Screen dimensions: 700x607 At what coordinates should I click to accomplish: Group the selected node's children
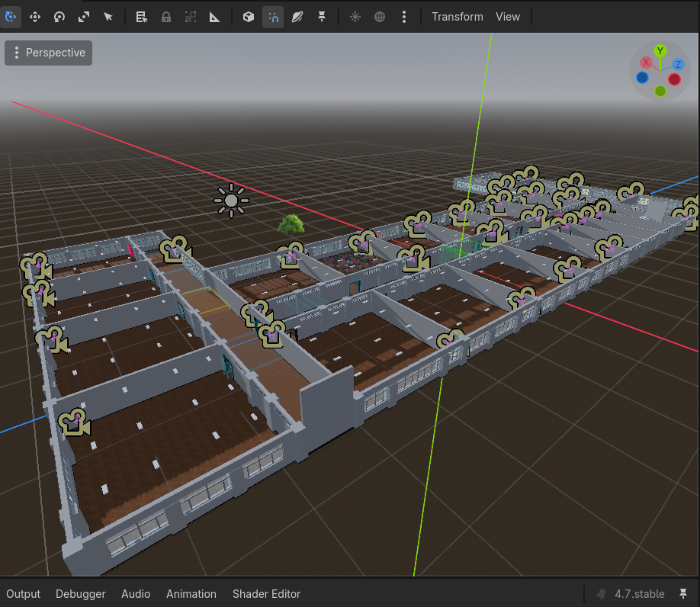pyautogui.click(x=191, y=17)
